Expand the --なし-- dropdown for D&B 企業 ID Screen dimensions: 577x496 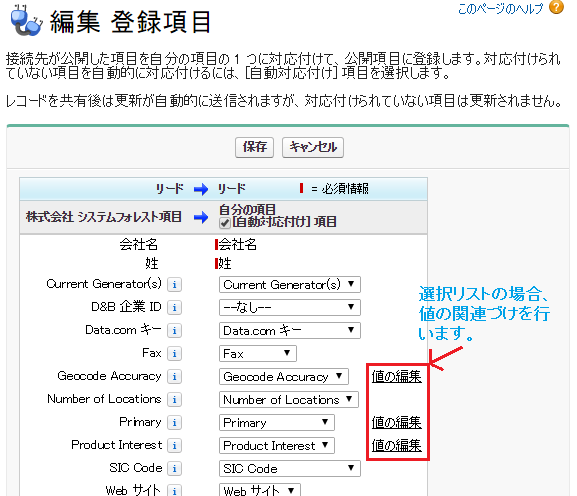(x=290, y=308)
